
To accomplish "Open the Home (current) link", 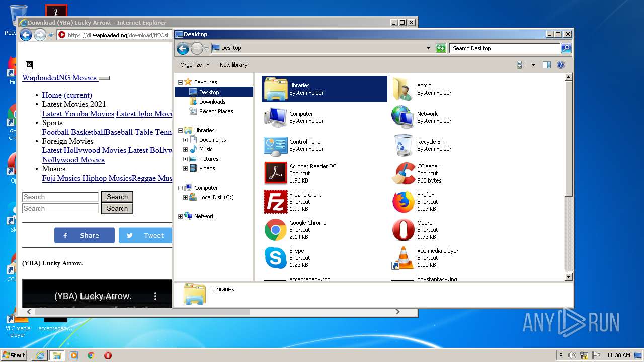I will click(x=67, y=95).
